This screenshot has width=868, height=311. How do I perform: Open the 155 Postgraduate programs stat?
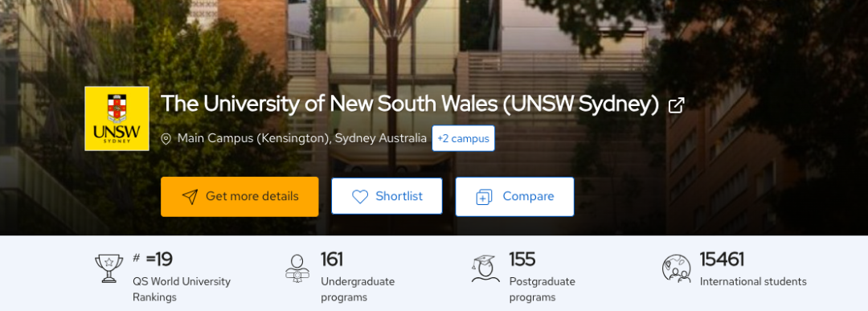[542, 276]
